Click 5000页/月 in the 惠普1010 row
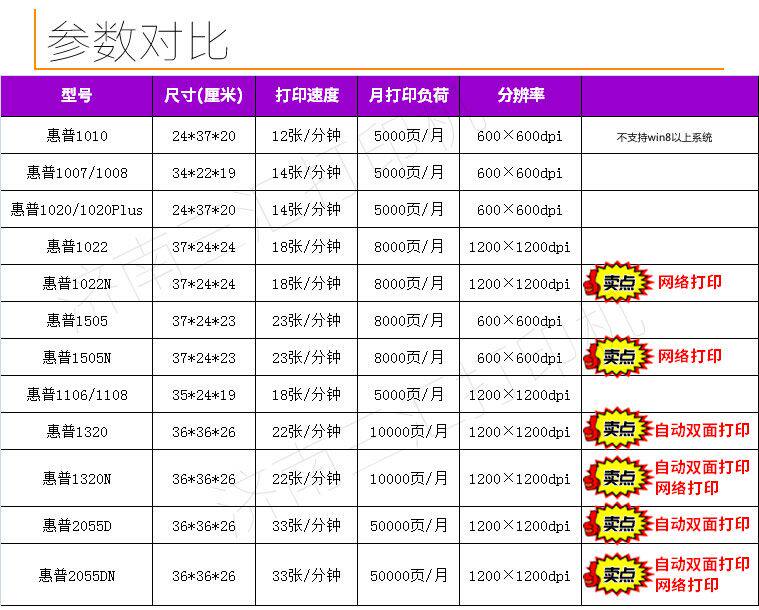This screenshot has height=610, width=759. (409, 136)
